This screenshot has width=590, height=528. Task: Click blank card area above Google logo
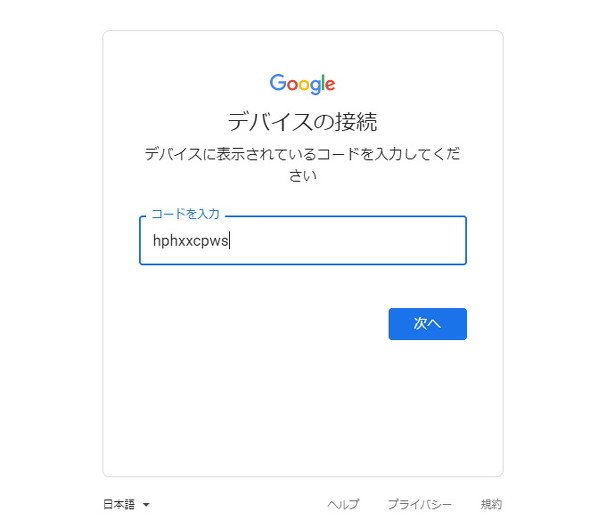click(302, 52)
